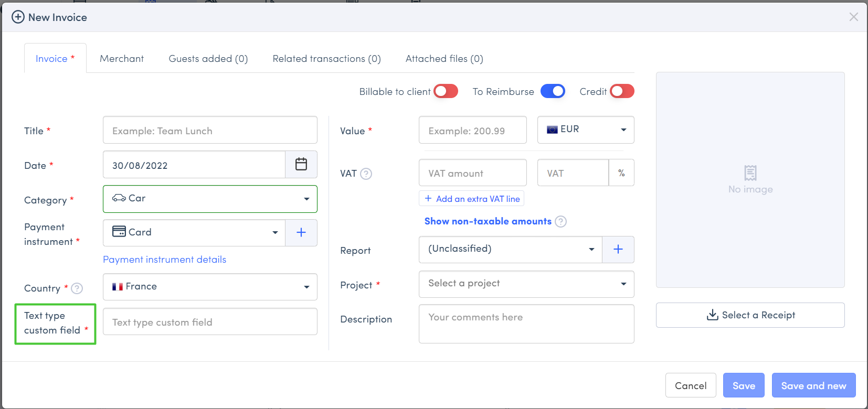
Task: Click the non-taxable amounts help icon
Action: (561, 222)
